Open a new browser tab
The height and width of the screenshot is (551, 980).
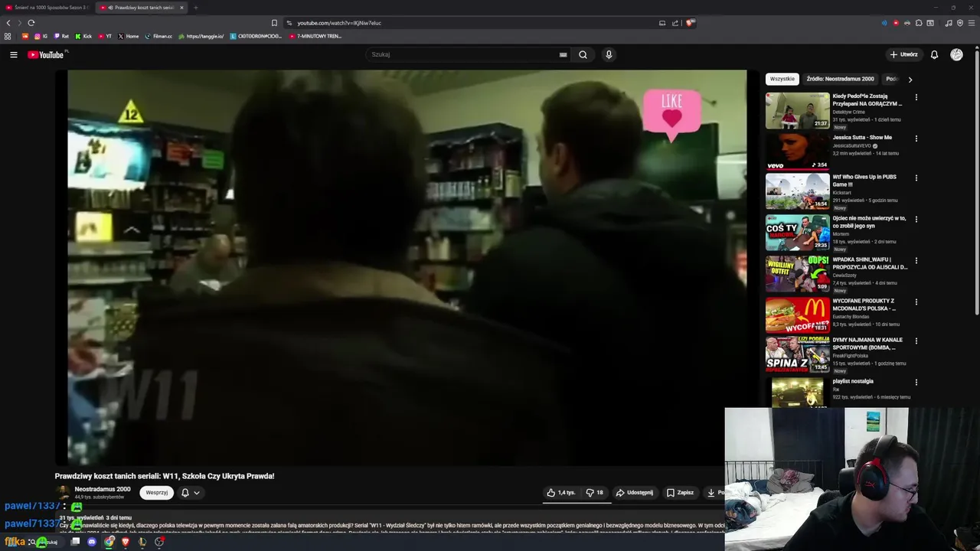[195, 8]
